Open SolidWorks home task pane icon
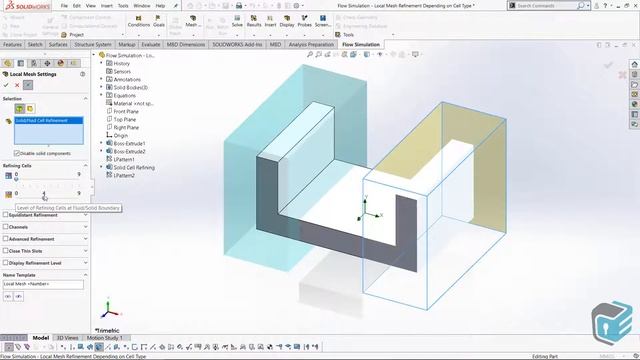 [x=634, y=64]
